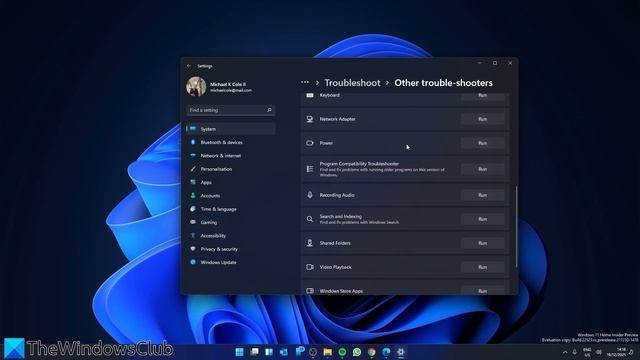Click the Find a setting search box

[231, 110]
